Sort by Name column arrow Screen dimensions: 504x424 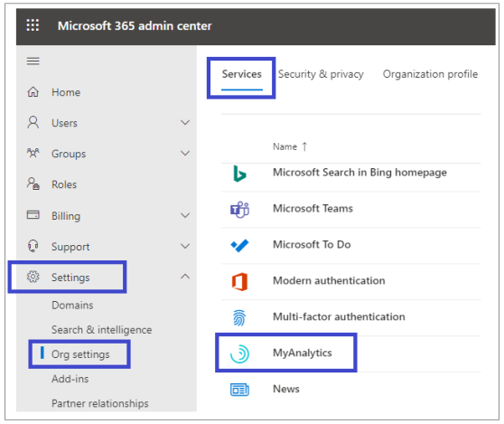coord(304,146)
